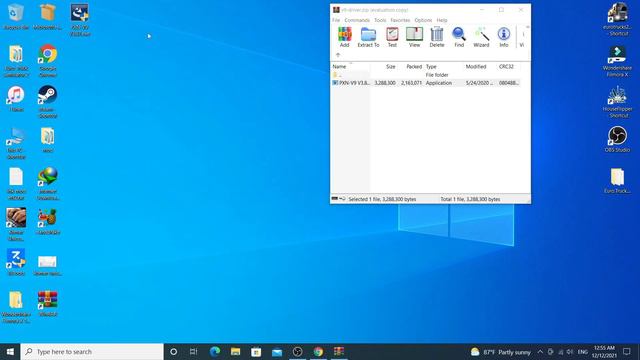Select the HouseFlipper shortcut on desktop
Image resolution: width=640 pixels, height=360 pixels.
[618, 102]
